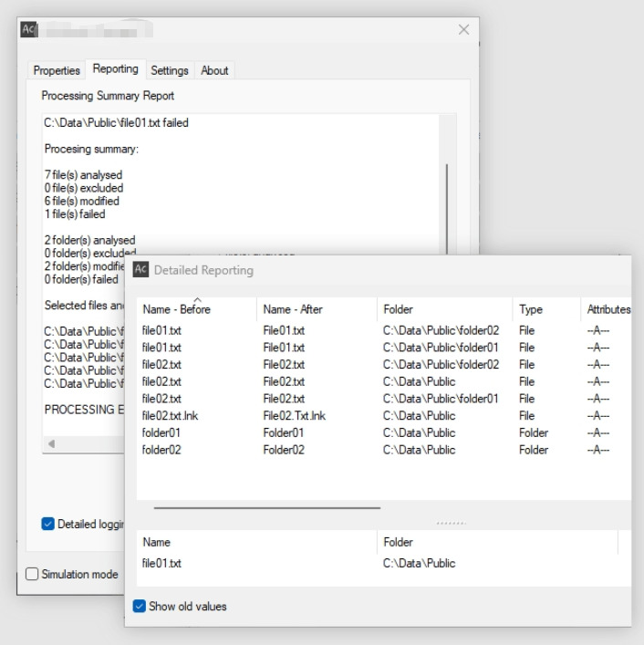Click the splitter grip dots between lists
The image size is (644, 645).
452,524
